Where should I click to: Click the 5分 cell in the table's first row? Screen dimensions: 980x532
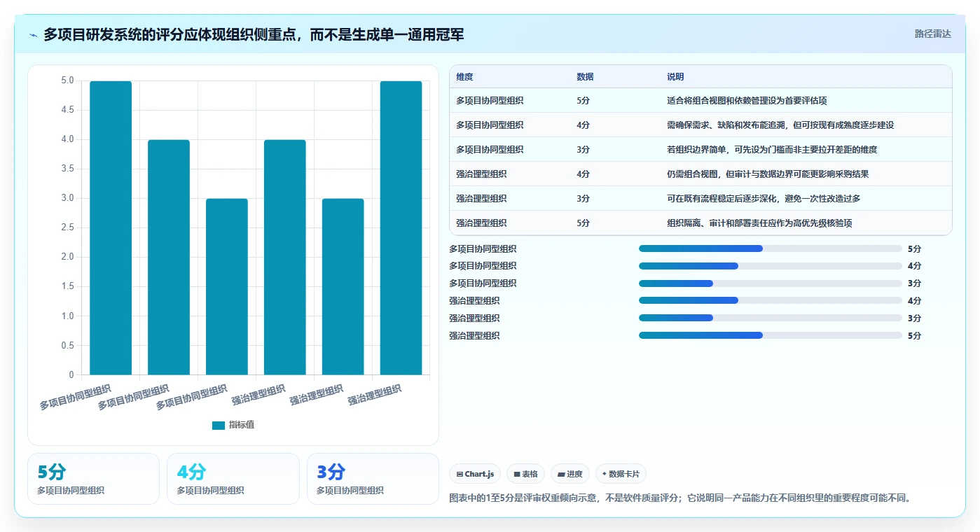tap(583, 101)
